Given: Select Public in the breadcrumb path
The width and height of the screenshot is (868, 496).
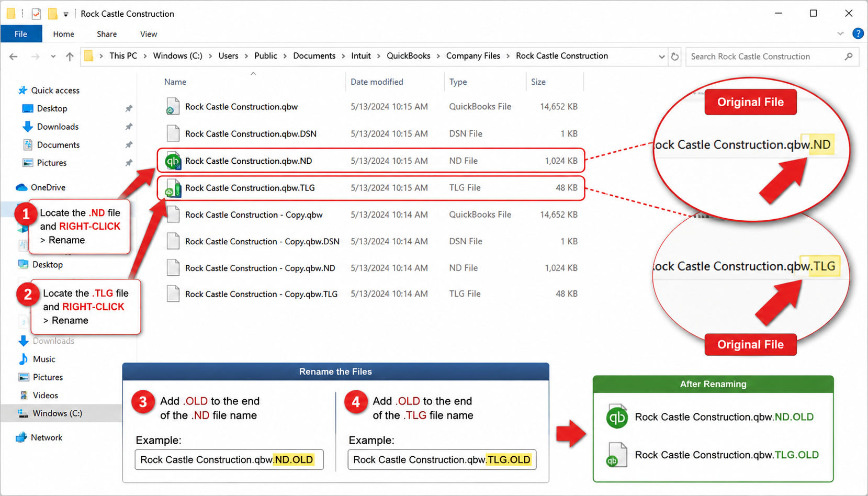Looking at the screenshot, I should click(266, 56).
